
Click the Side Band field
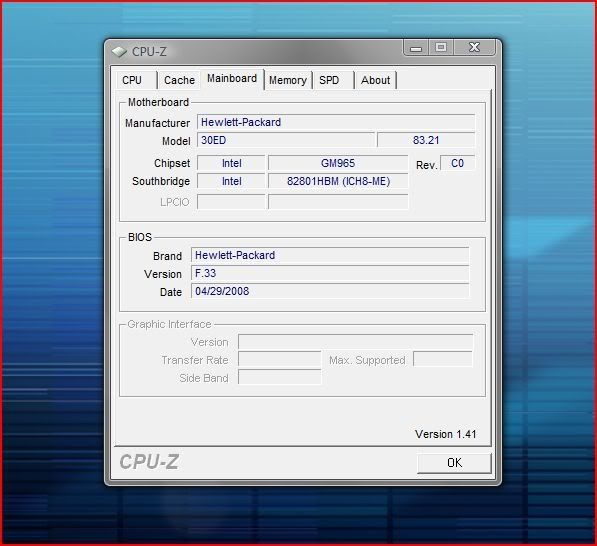(280, 377)
